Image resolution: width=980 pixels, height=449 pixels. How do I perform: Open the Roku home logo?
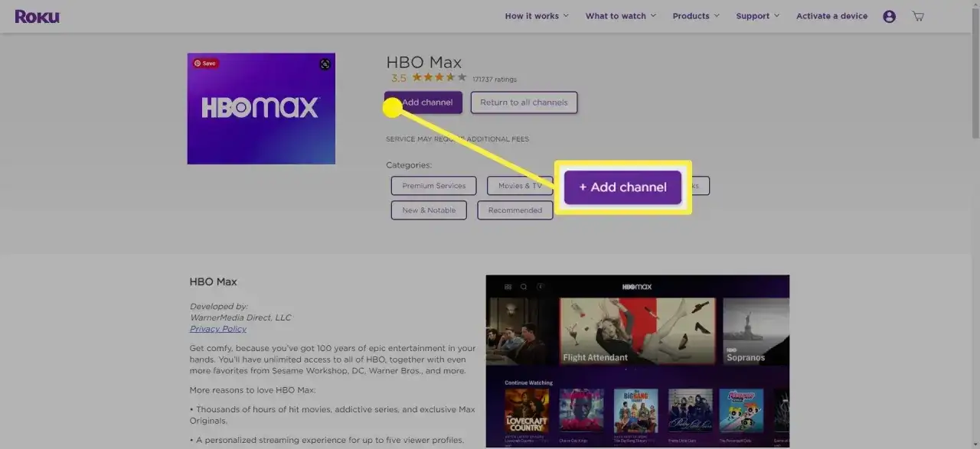37,16
